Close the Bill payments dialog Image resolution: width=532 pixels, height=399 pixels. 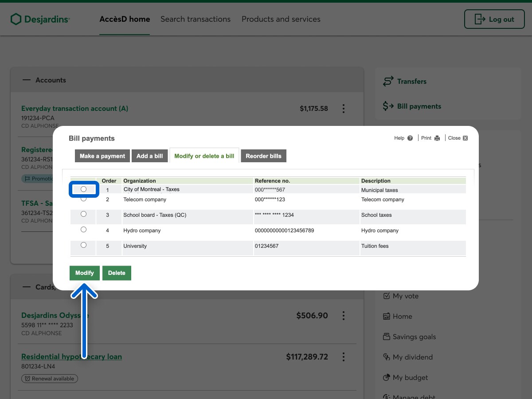(x=458, y=138)
